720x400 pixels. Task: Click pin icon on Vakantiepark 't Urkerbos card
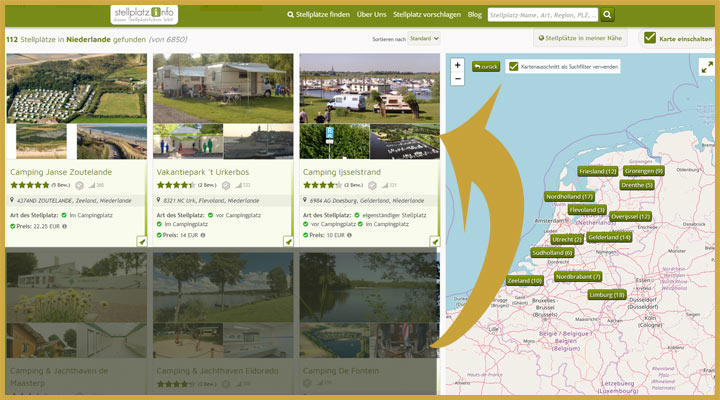[x=288, y=241]
